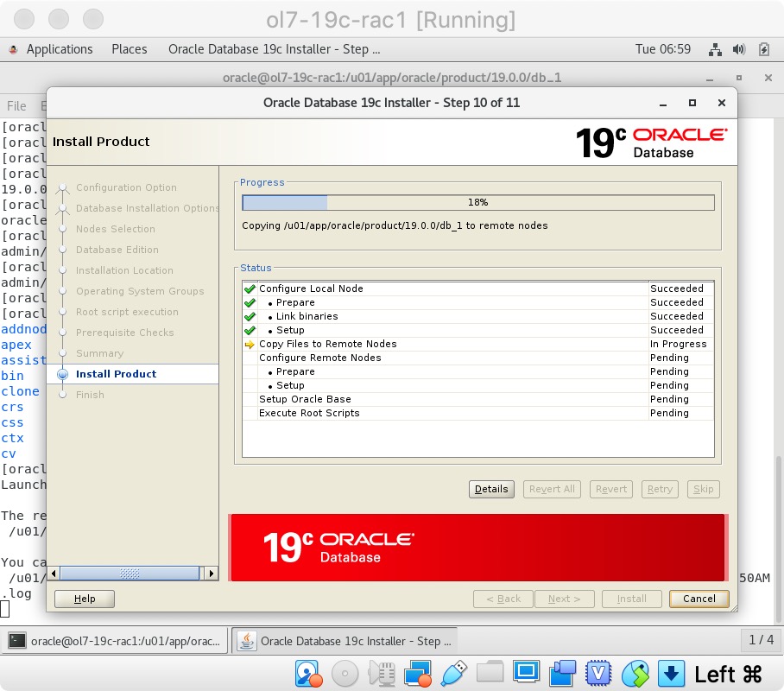Viewport: 784px width, 691px height.
Task: Click the Revert button
Action: pos(611,489)
